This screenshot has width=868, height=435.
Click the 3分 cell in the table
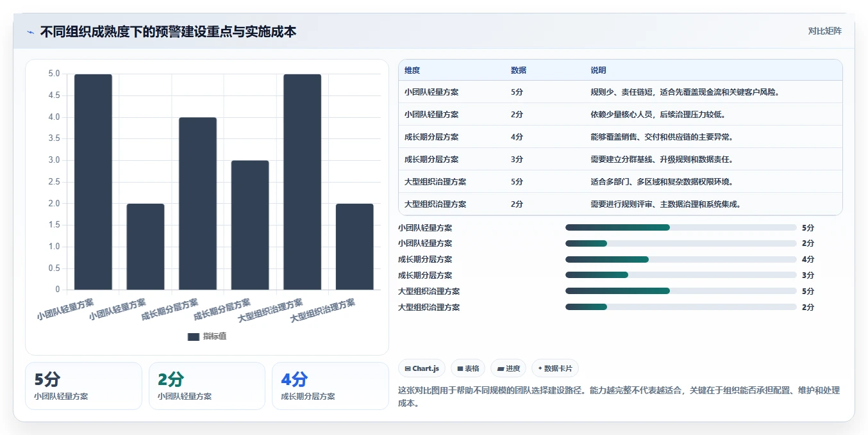click(x=517, y=160)
